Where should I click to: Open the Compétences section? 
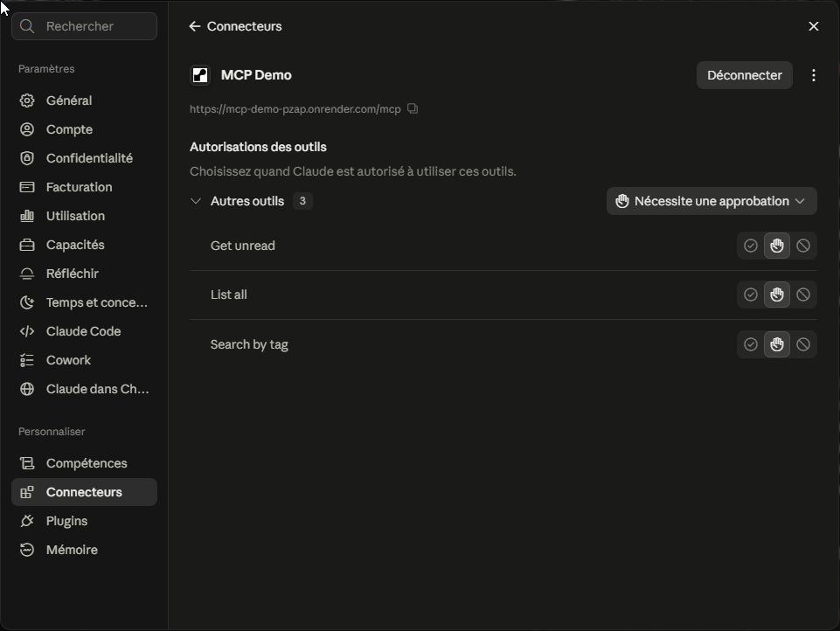[84, 463]
